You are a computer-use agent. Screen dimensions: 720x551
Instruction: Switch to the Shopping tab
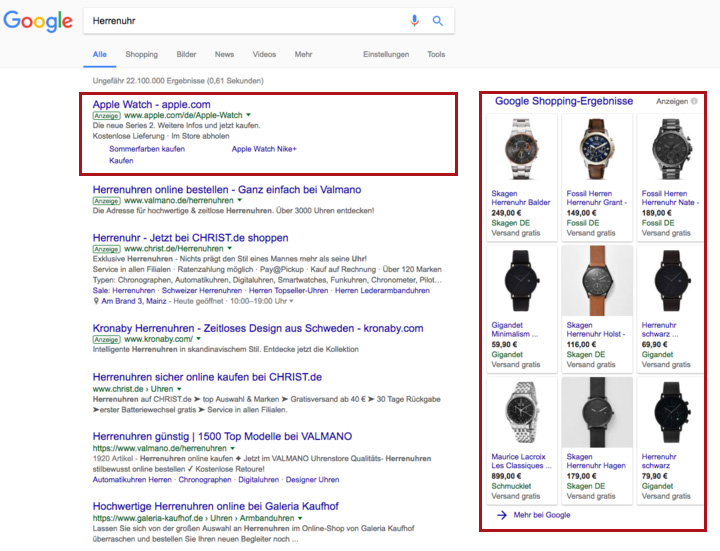[141, 54]
